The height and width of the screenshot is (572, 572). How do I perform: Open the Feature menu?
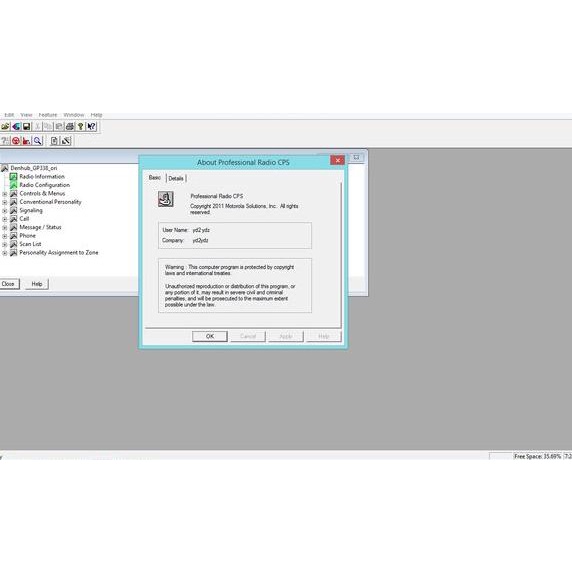point(48,115)
